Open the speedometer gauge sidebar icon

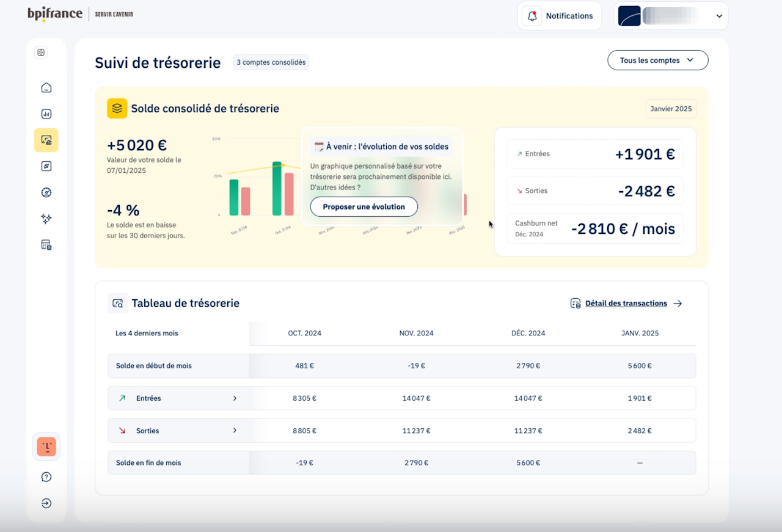(46, 192)
